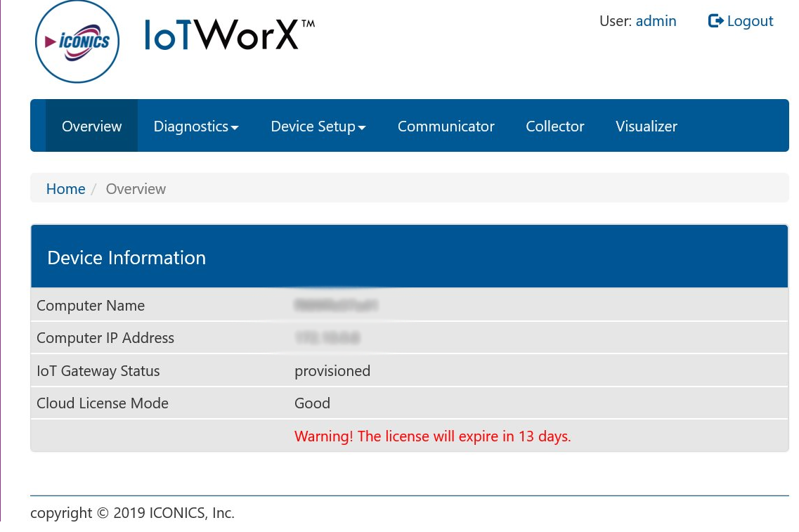This screenshot has height=532, width=799.
Task: Open the admin user profile link
Action: pyautogui.click(x=656, y=21)
